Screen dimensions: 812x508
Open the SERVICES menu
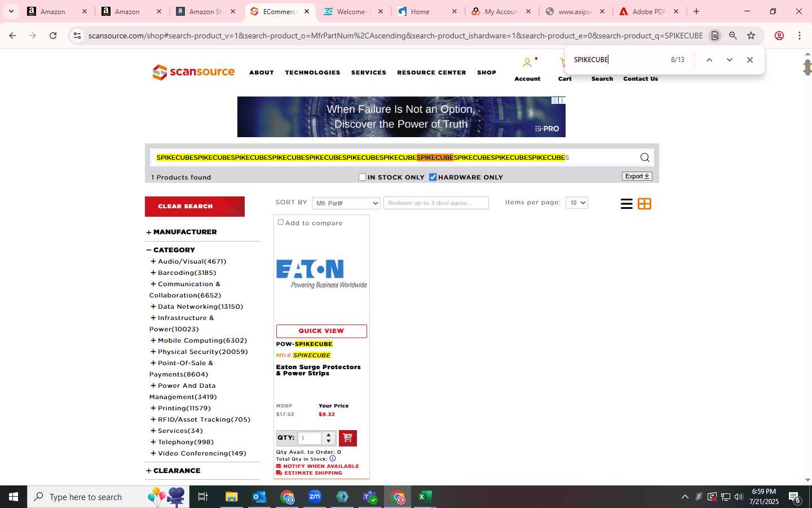[369, 73]
